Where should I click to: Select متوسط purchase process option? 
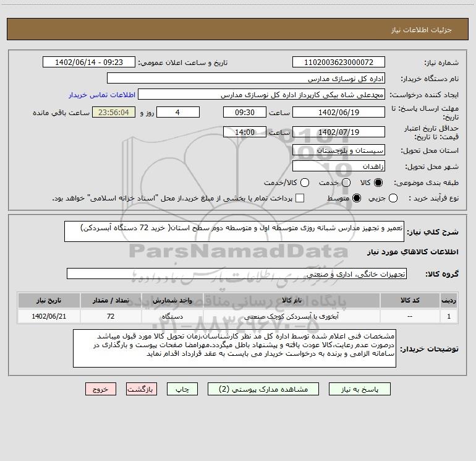[357, 198]
